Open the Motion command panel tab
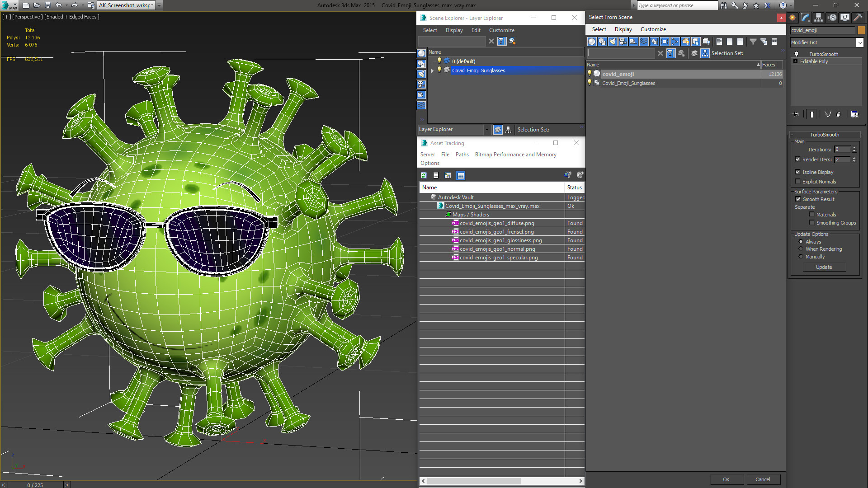 pos(832,18)
